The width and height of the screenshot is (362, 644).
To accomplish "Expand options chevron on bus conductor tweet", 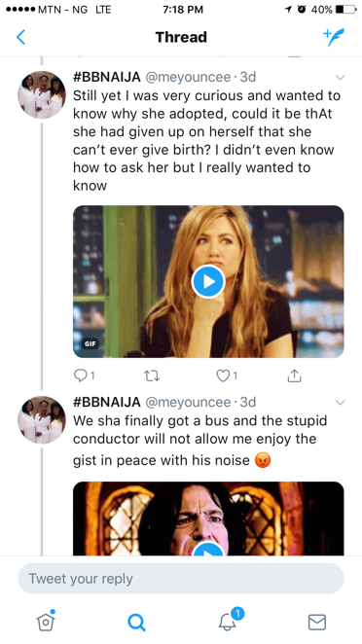I will point(341,403).
